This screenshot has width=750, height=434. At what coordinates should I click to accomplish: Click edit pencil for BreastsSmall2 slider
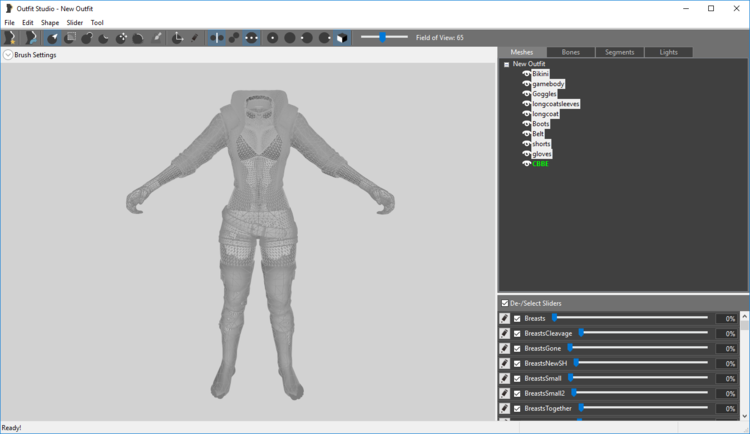pos(505,393)
